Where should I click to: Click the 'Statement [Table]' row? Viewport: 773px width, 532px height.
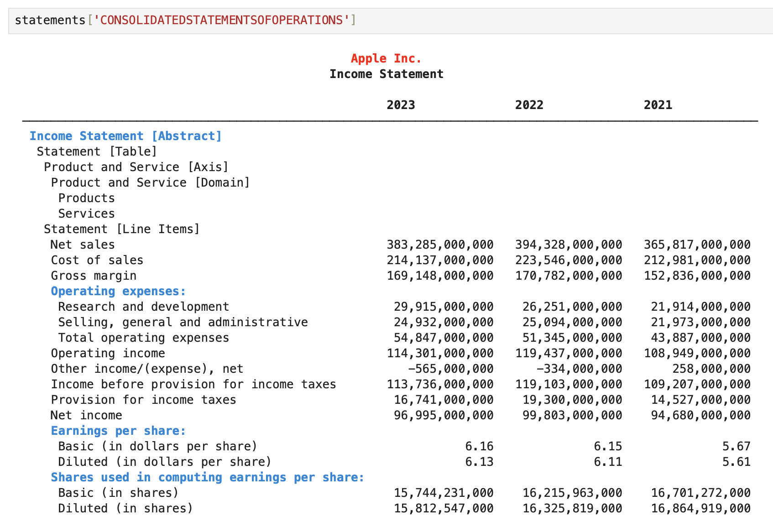pos(97,151)
